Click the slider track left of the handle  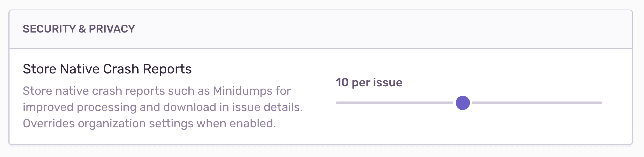(395, 103)
